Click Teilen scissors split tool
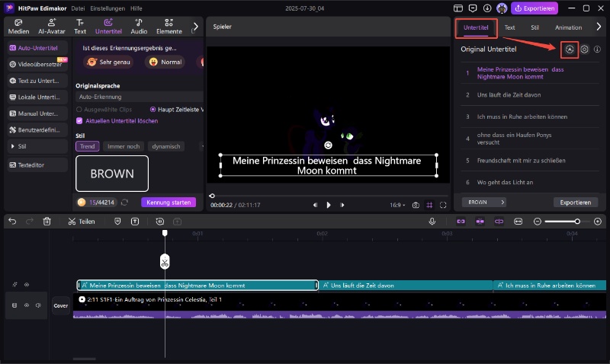Screen dimensions: 610x364 point(82,222)
